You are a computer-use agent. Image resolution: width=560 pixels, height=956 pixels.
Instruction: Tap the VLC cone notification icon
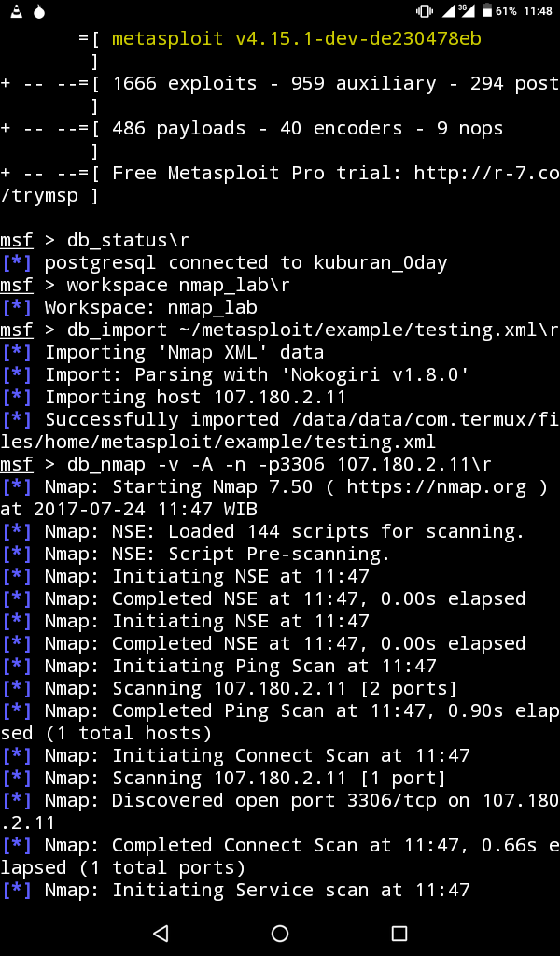click(x=15, y=11)
